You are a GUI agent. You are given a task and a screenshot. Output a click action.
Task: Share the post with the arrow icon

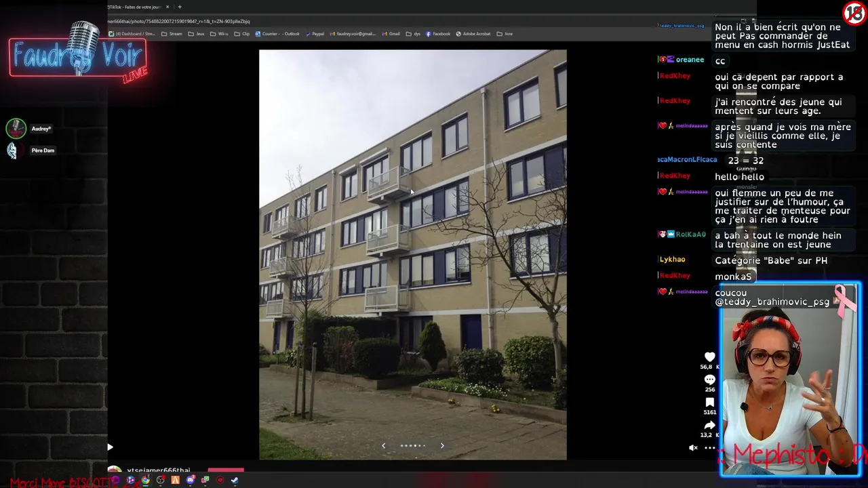[709, 425]
